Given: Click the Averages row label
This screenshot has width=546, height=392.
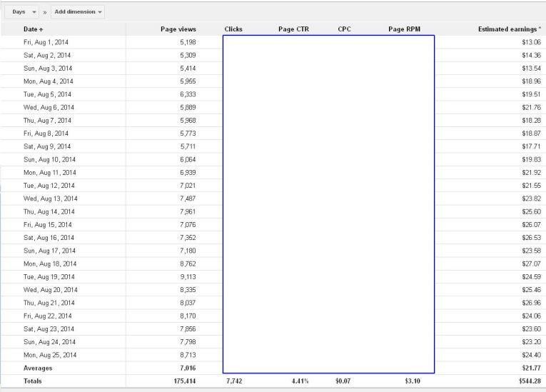Looking at the screenshot, I should click(x=38, y=368).
